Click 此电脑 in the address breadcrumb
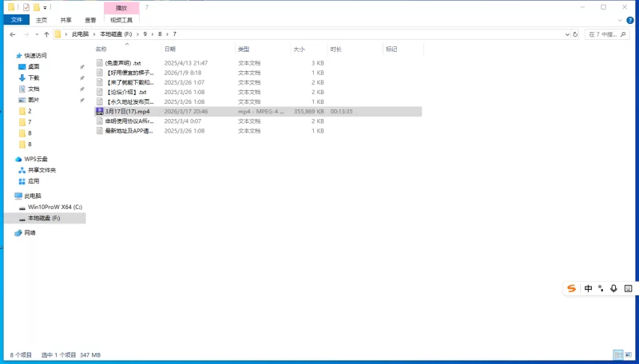This screenshot has width=639, height=364. click(x=80, y=34)
